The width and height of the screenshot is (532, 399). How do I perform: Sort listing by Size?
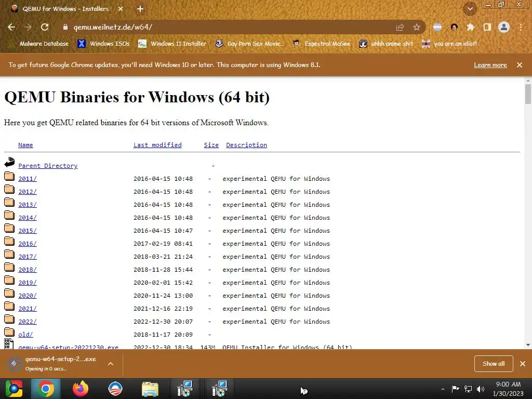(x=211, y=145)
